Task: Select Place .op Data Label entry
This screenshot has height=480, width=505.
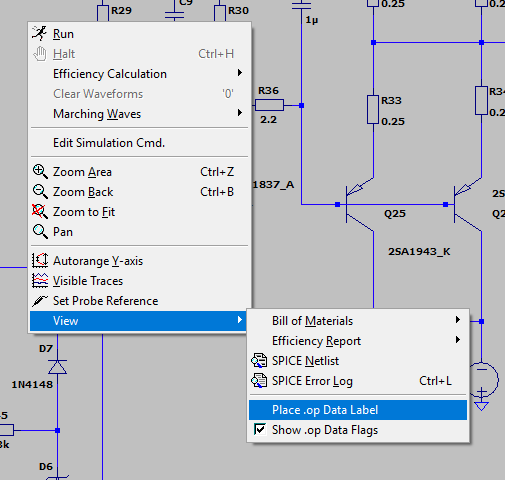Action: click(358, 410)
